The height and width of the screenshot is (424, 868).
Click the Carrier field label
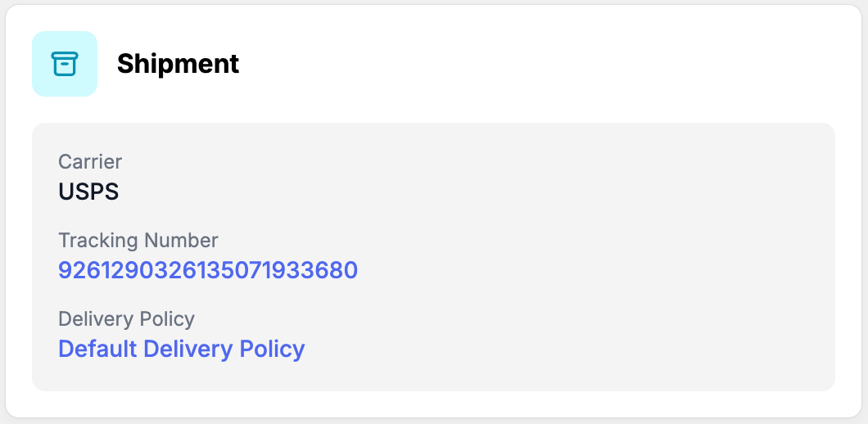click(x=90, y=162)
